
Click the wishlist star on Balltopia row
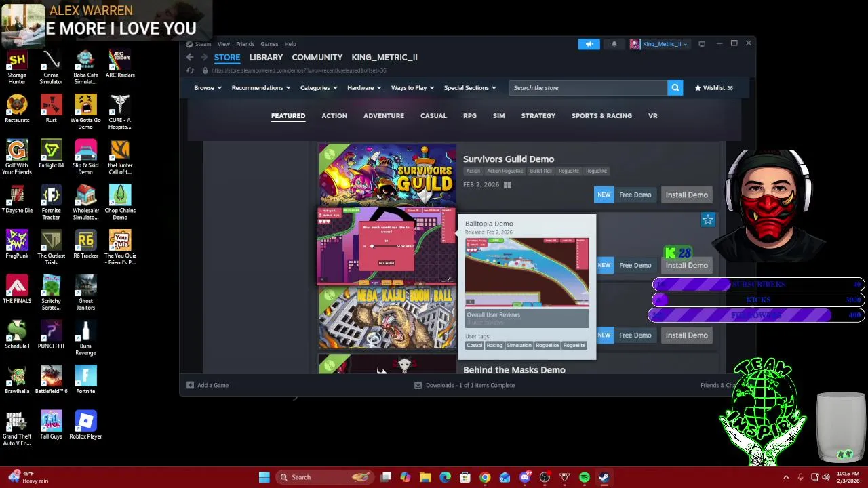click(708, 220)
